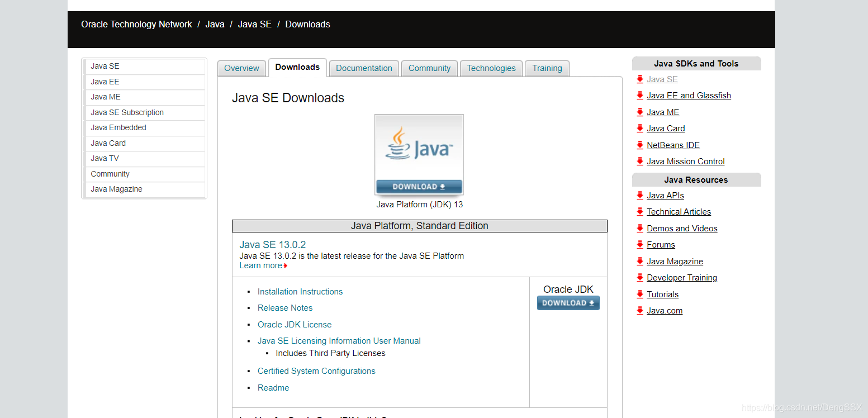
Task: Open Forums link in Java Resources
Action: pyautogui.click(x=661, y=245)
